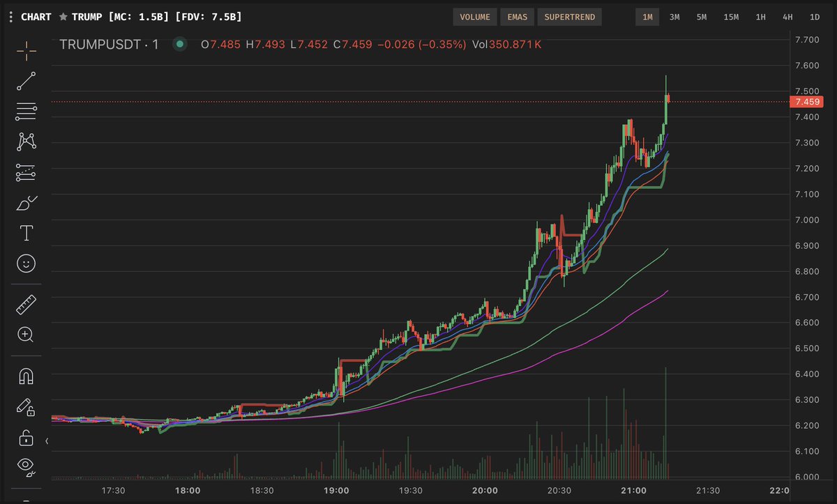Activate the zoom in tool
Viewport: 837px width, 504px height.
(27, 335)
